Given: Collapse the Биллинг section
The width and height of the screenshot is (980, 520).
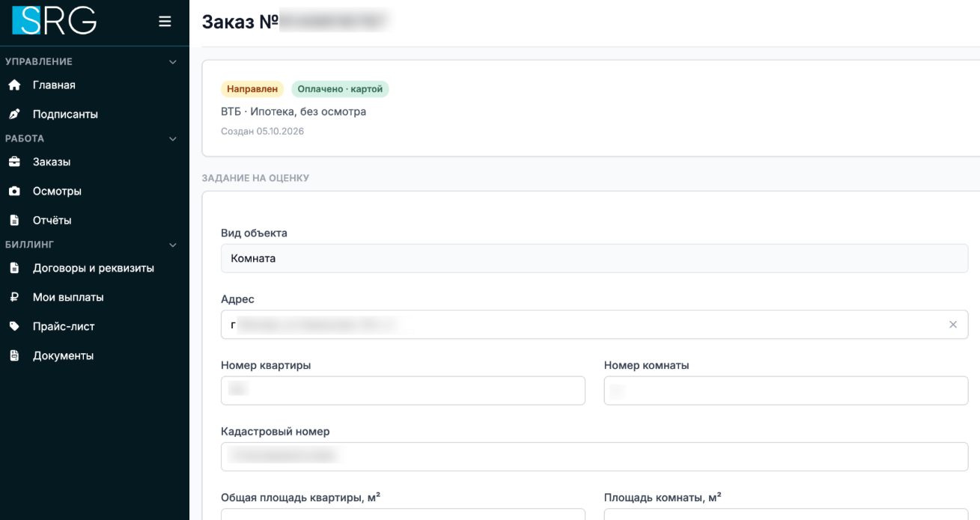Looking at the screenshot, I should [173, 245].
